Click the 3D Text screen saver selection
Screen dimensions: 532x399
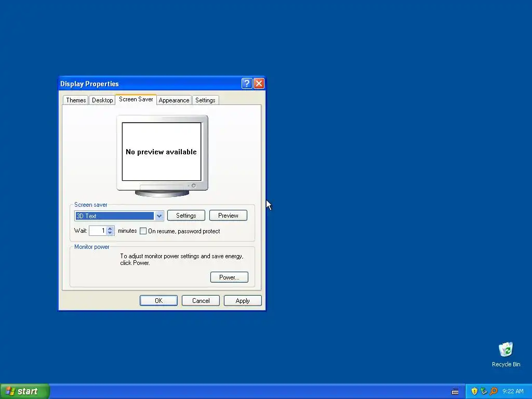114,216
